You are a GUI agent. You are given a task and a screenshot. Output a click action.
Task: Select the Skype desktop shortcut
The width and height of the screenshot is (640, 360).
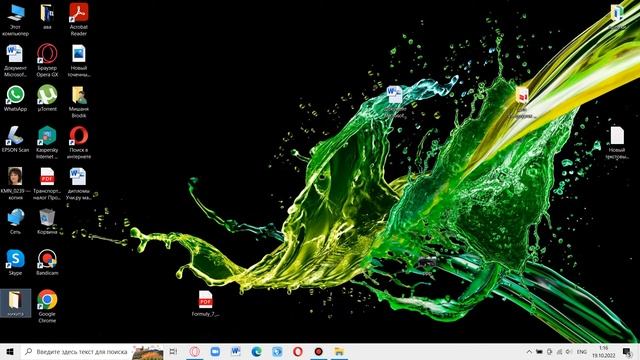click(x=15, y=262)
